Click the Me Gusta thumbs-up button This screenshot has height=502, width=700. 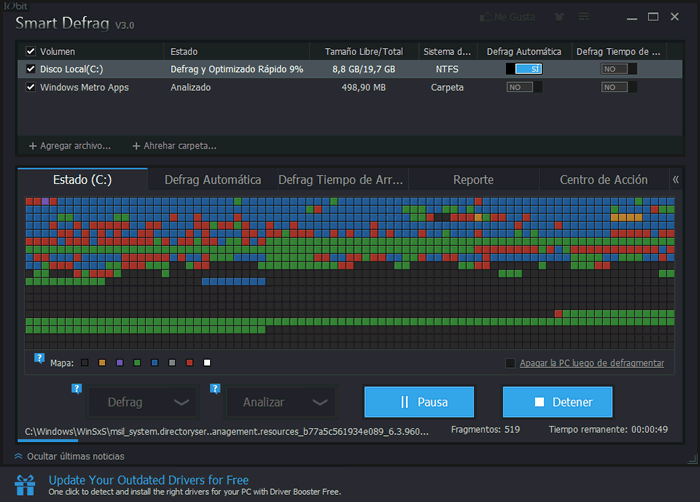[x=507, y=17]
